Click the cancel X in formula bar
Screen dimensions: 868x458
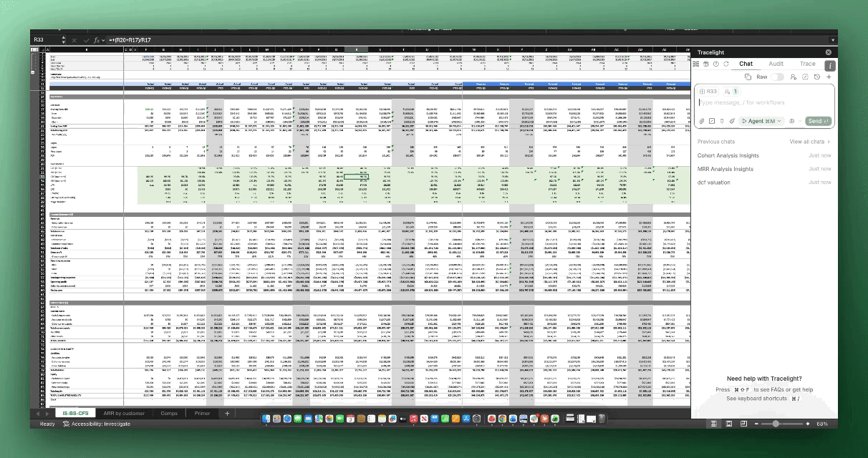pyautogui.click(x=74, y=41)
